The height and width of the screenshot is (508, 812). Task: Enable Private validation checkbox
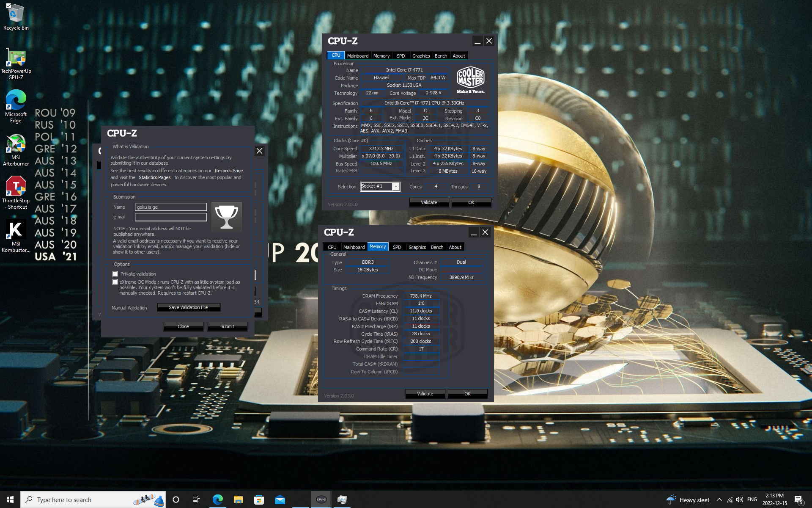[115, 274]
